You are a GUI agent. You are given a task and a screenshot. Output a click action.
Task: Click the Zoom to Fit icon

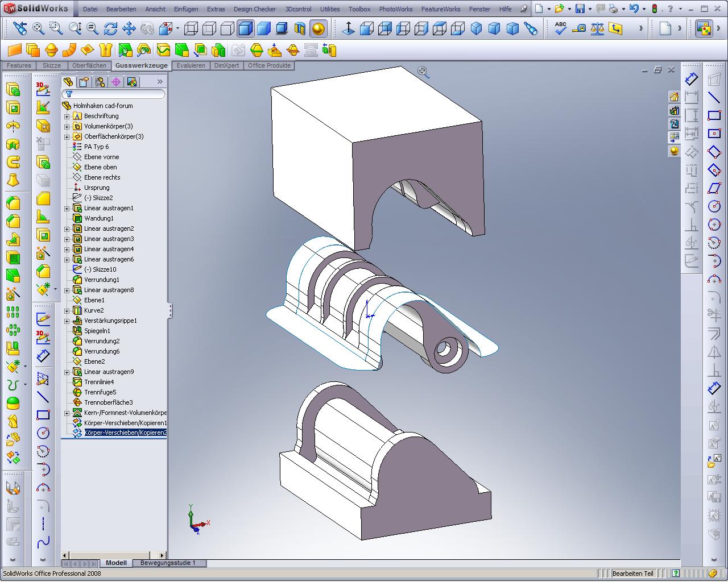point(38,28)
